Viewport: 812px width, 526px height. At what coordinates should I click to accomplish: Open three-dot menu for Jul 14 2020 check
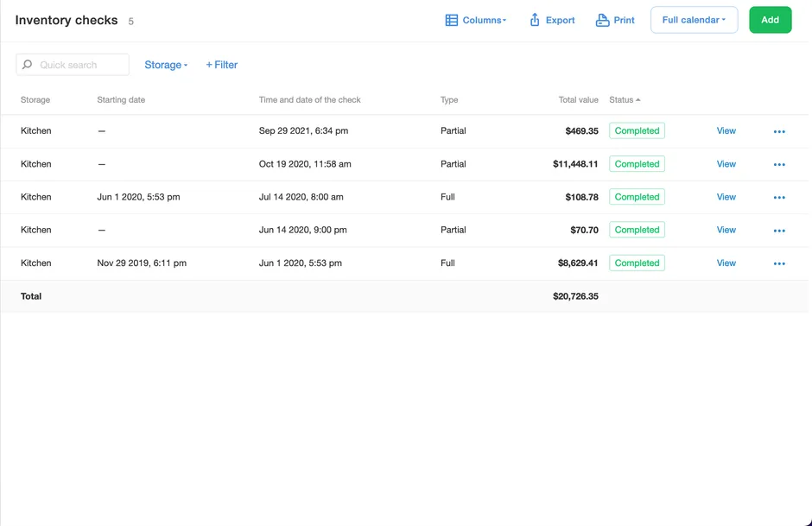[779, 197]
